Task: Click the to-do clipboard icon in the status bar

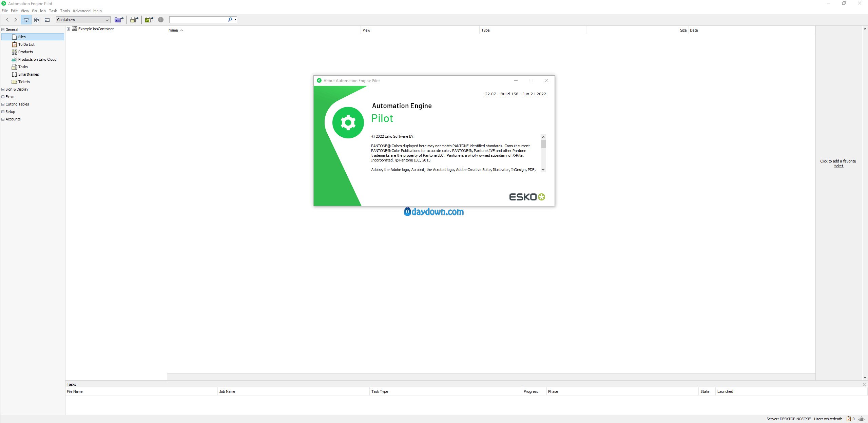Action: (x=848, y=419)
